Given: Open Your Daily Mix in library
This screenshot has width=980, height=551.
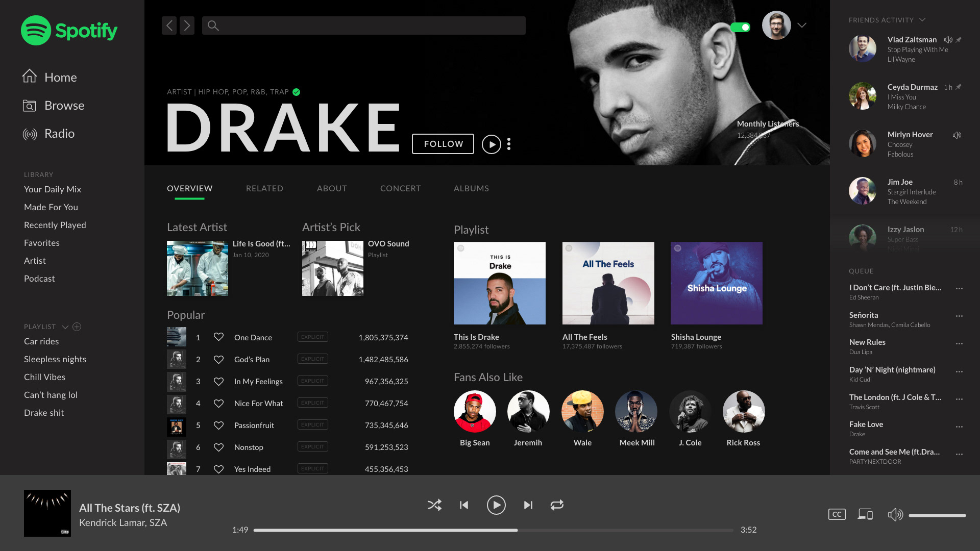Looking at the screenshot, I should tap(53, 189).
